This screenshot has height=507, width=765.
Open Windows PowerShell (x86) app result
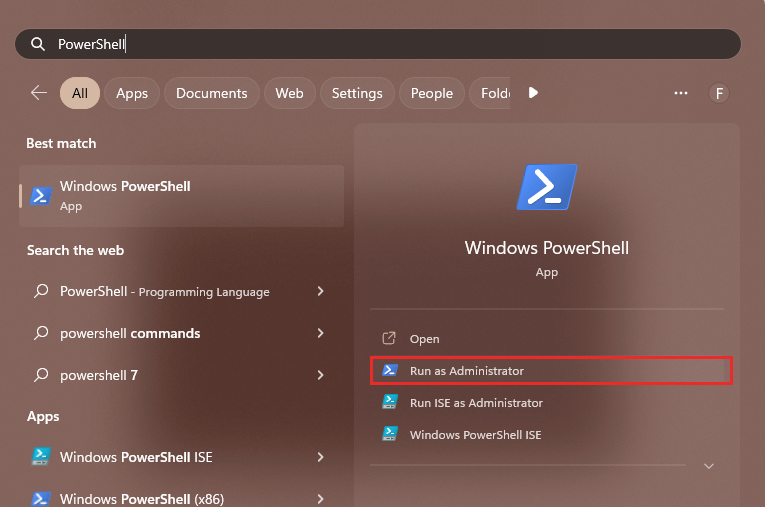click(x=142, y=499)
